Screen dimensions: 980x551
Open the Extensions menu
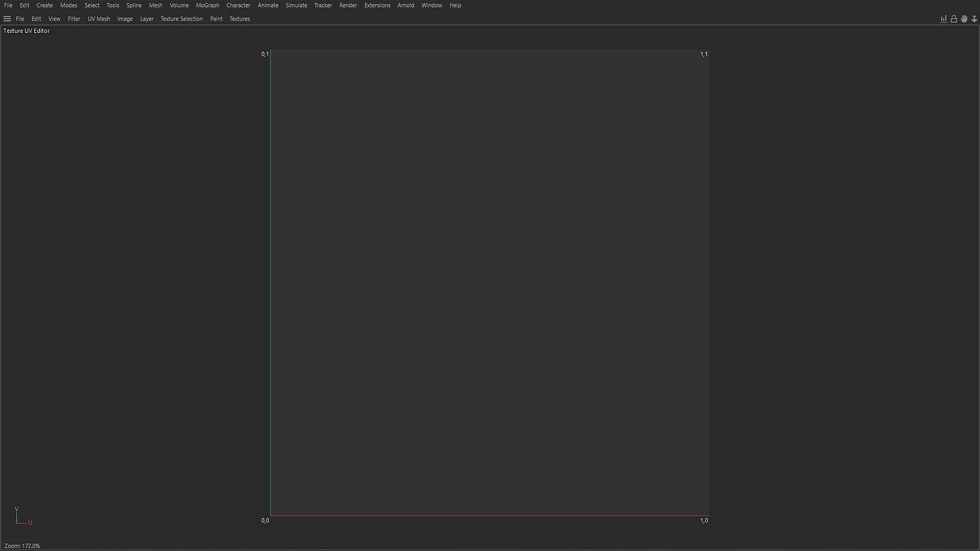pos(377,5)
